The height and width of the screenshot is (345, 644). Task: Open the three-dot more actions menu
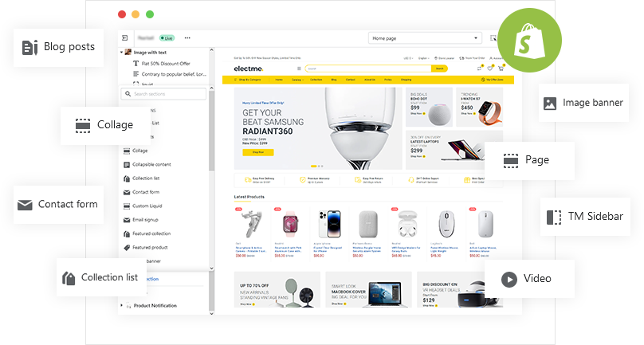[x=187, y=37]
